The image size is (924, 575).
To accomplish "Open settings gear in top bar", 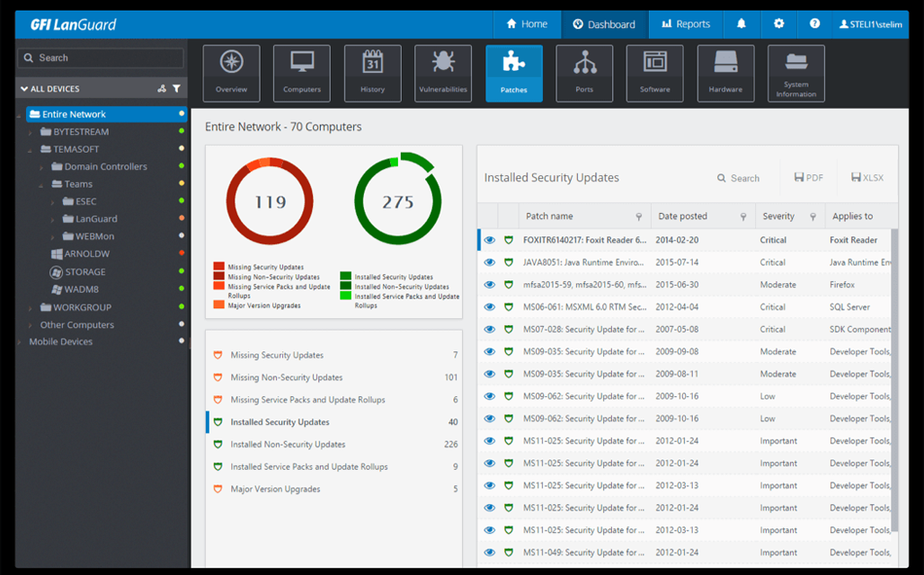I will pyautogui.click(x=778, y=24).
